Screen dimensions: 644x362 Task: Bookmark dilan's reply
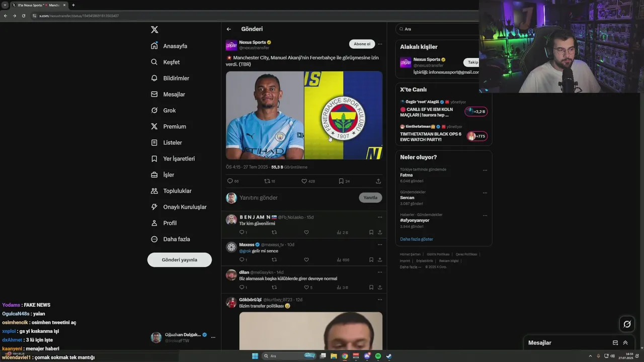(371, 288)
